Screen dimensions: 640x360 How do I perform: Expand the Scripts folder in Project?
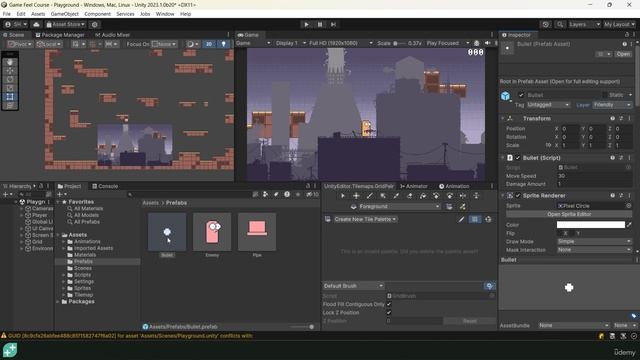pyautogui.click(x=64, y=275)
